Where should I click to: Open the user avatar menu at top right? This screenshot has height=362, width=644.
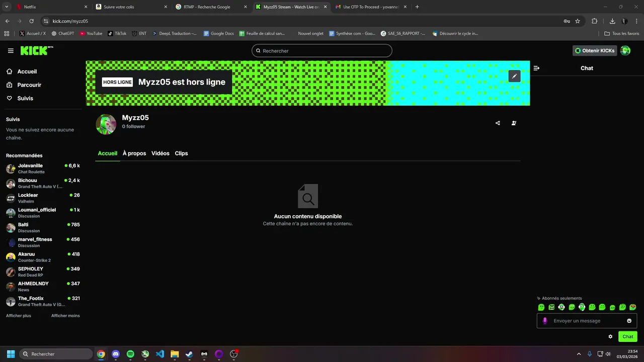tap(625, 51)
